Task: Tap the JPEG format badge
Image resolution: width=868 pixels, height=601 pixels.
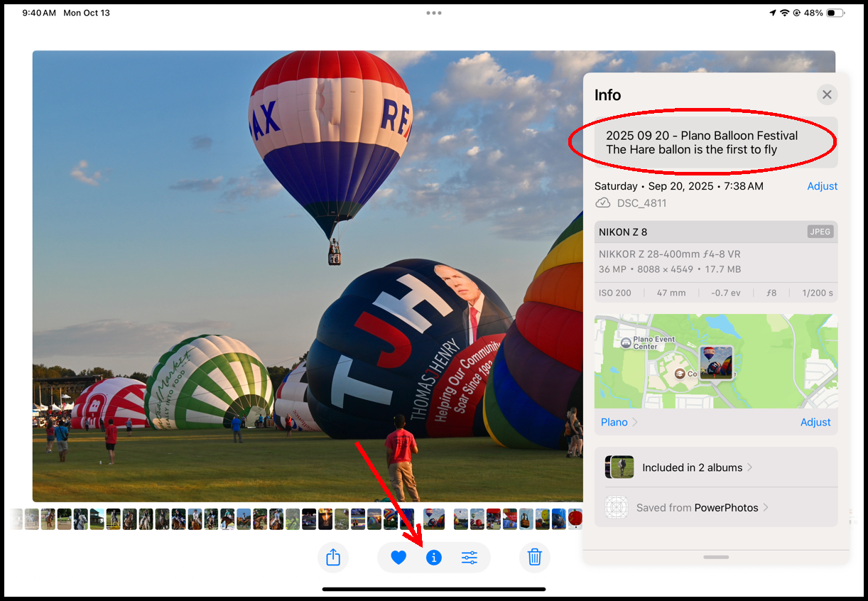Action: (x=820, y=232)
